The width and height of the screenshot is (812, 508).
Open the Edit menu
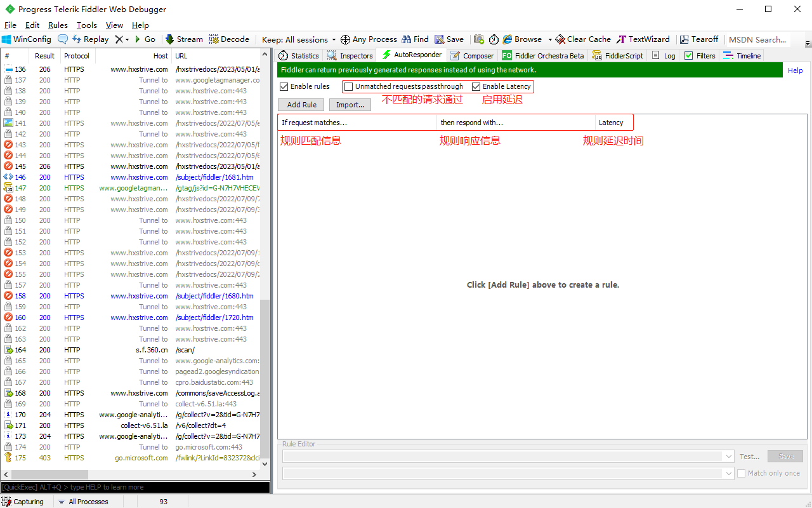click(32, 25)
